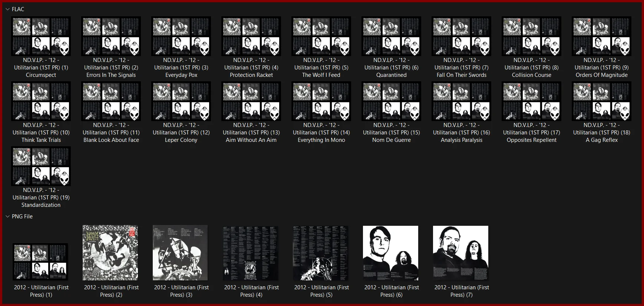The height and width of the screenshot is (306, 644).
Task: Select PNG band portrait First Press (6)
Action: (x=391, y=253)
